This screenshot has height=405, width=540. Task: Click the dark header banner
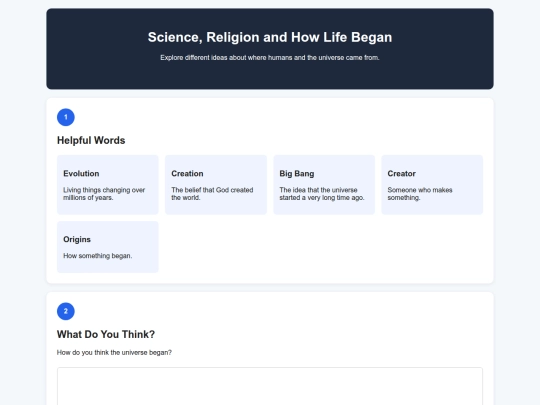pyautogui.click(x=270, y=49)
